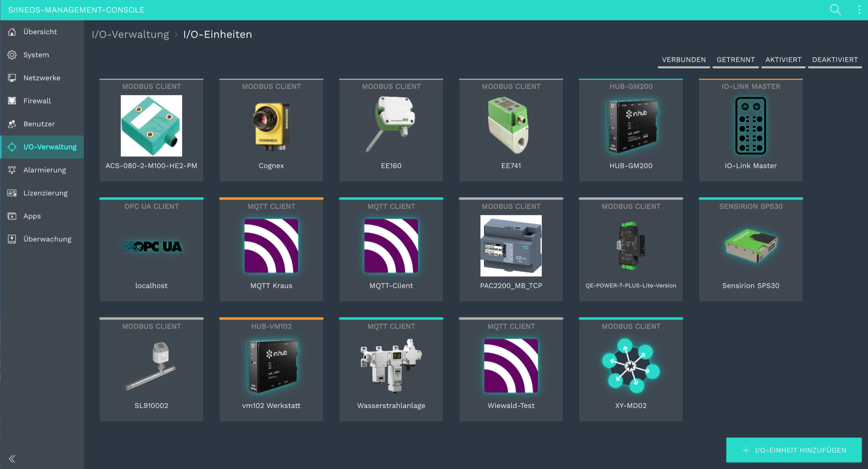868x469 pixels.
Task: Open the ACS-080-2-M100-HE2-PM sensor thumbnail
Action: pyautogui.click(x=151, y=126)
